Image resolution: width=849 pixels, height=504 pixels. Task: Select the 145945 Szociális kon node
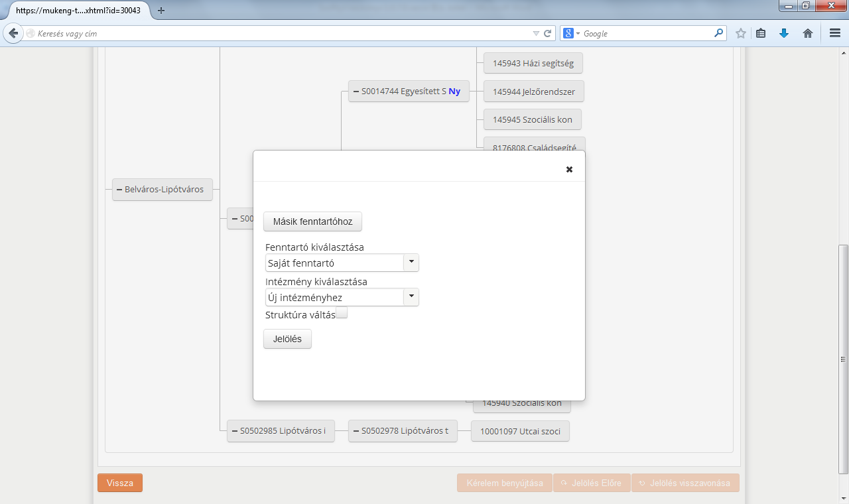tap(533, 120)
